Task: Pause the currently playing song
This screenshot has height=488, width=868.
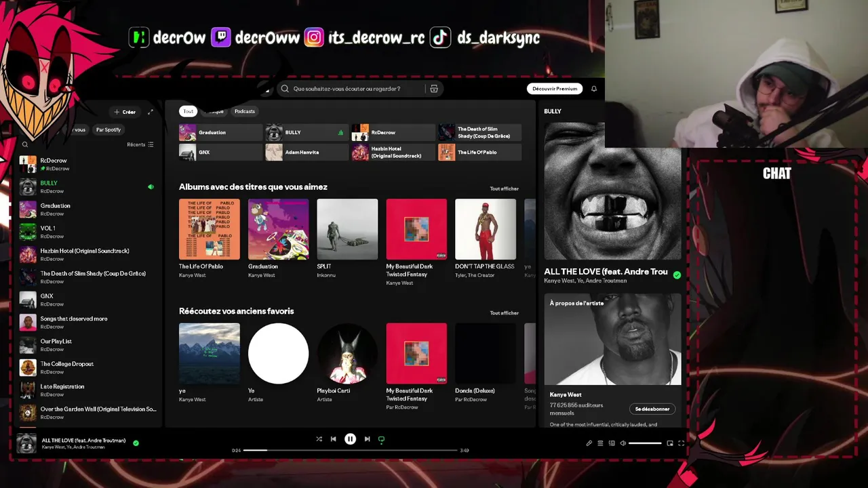Action: coord(350,439)
